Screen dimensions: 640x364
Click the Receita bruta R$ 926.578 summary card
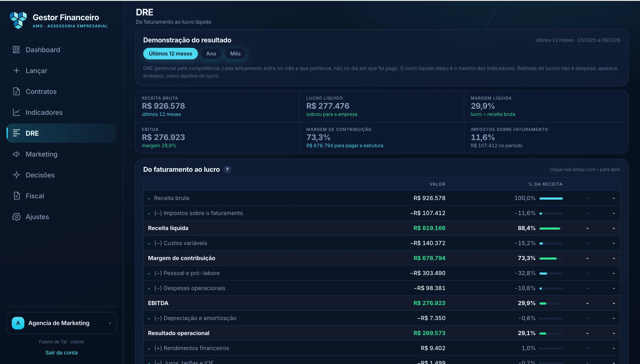[217, 106]
